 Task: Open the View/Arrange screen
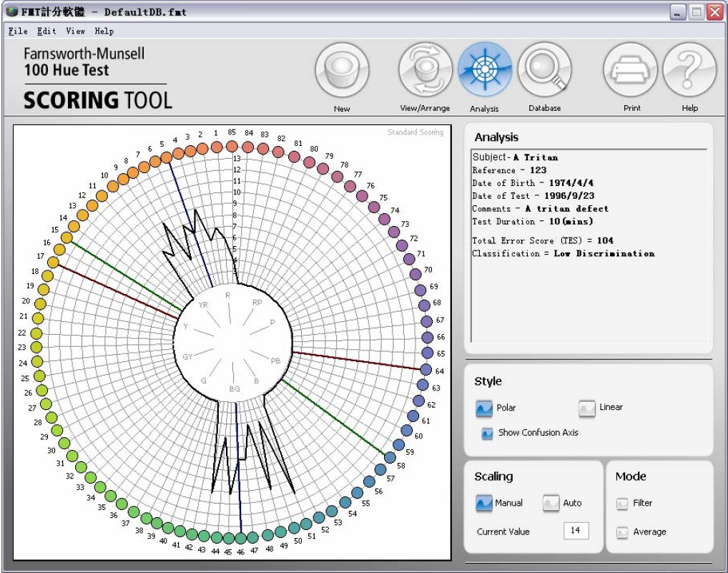pyautogui.click(x=425, y=69)
